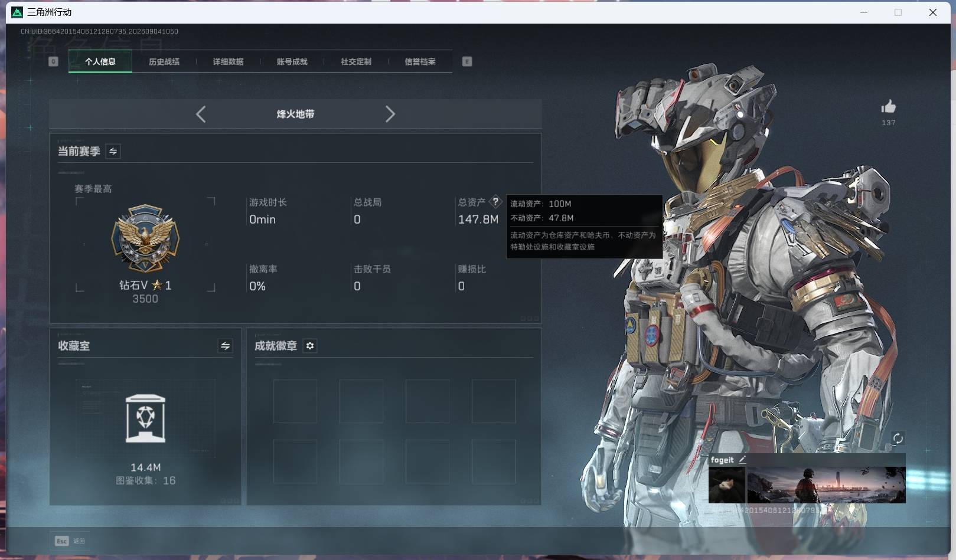Toggle the 收藏室 swap display icon
The image size is (956, 560).
tap(225, 346)
